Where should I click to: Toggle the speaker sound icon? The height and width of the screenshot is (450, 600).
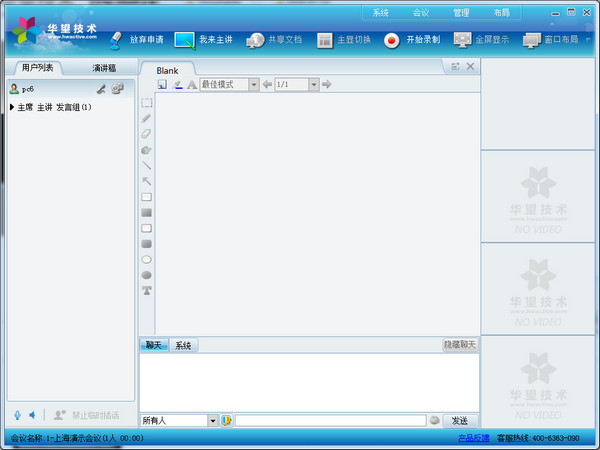click(x=32, y=415)
